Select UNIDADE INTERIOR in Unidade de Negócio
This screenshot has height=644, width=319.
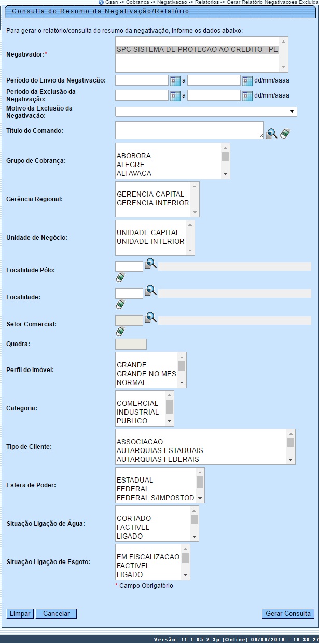150,241
